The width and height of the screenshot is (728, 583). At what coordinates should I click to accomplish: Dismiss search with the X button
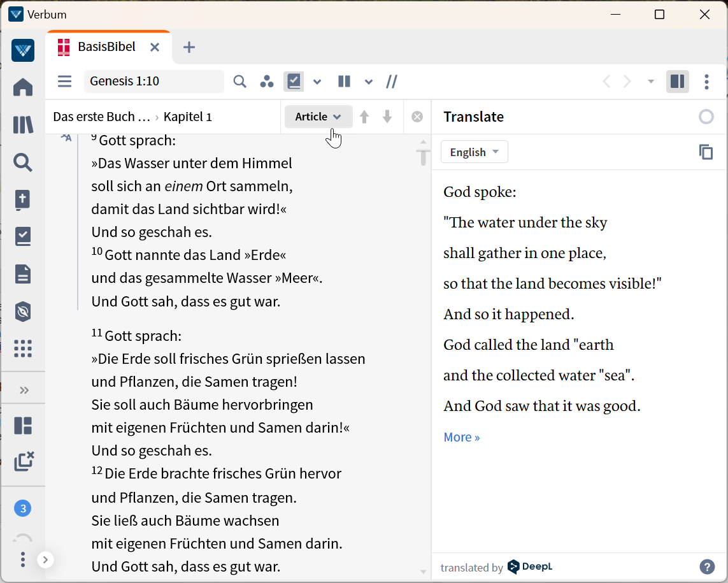[417, 117]
